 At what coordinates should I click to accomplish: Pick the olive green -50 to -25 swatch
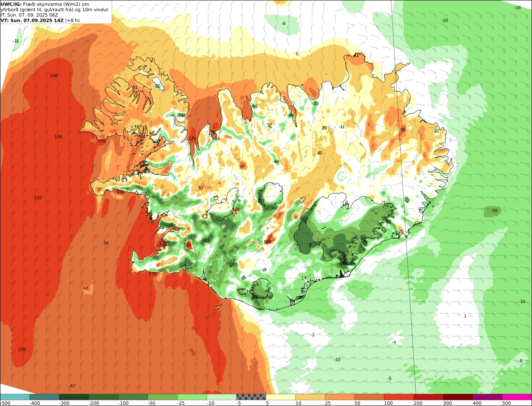click(x=163, y=397)
